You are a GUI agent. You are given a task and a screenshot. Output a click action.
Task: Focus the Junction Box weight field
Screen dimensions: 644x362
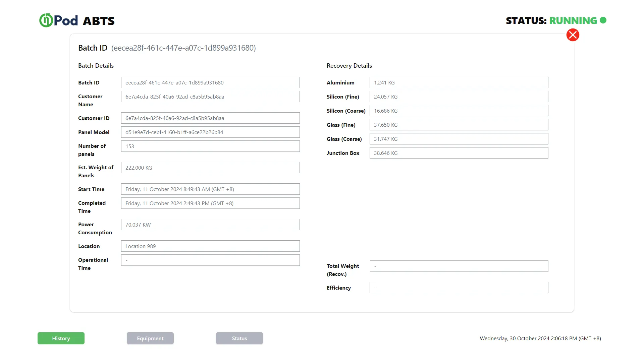[459, 153]
